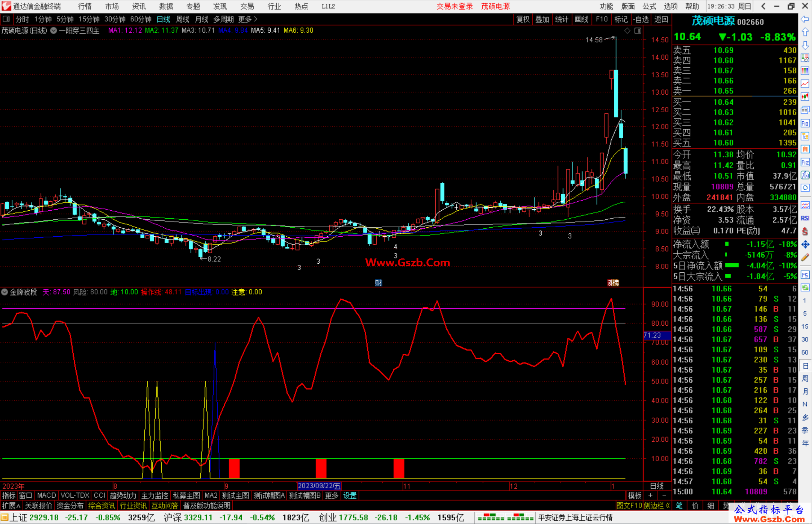This screenshot has height=524, width=812.
Task: Click the panel layout icon beside the diamond
Action: pyautogui.click(x=638, y=31)
